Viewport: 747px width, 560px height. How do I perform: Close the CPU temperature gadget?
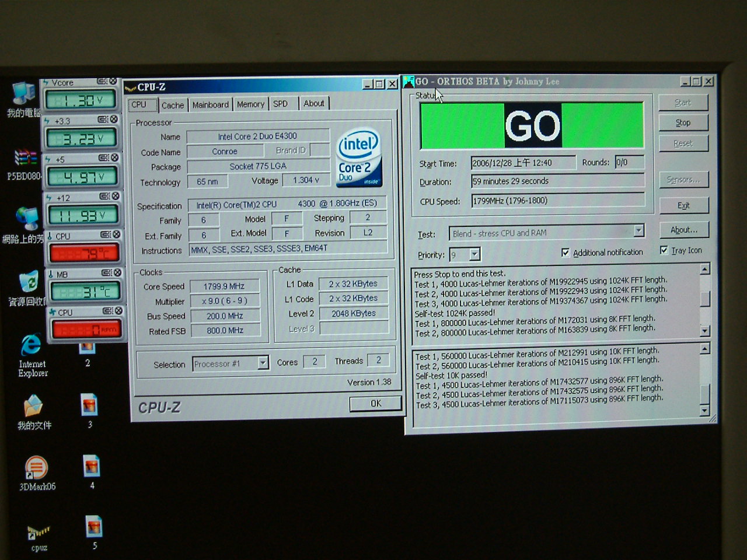coord(117,235)
